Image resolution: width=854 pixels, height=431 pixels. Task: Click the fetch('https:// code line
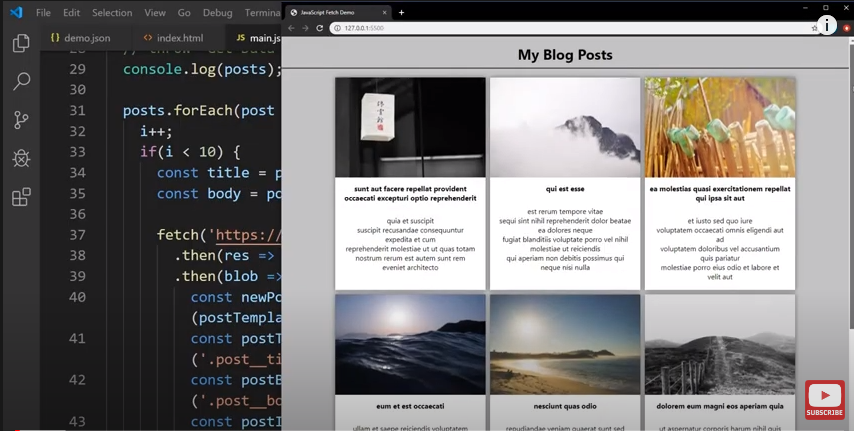(x=219, y=235)
